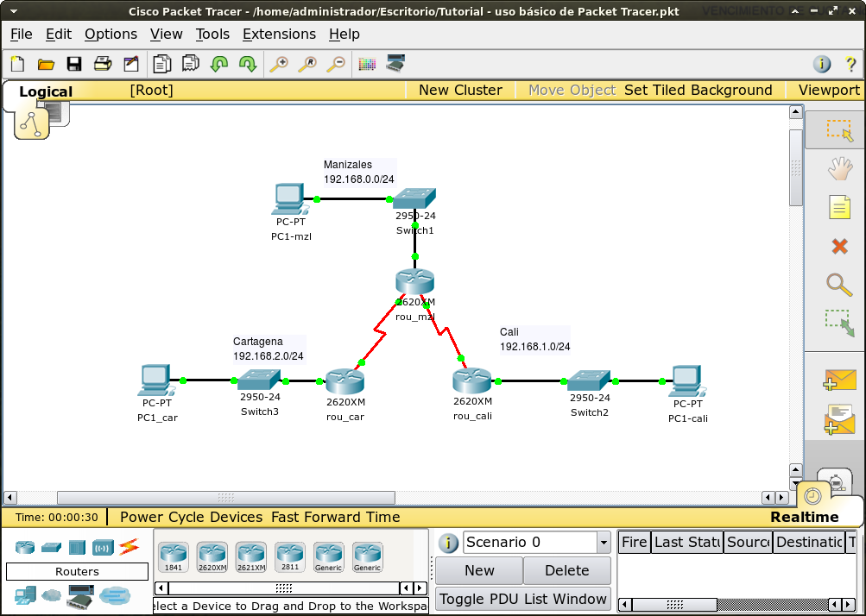Zoom in with plus magnifier
The width and height of the screenshot is (866, 616).
278,64
